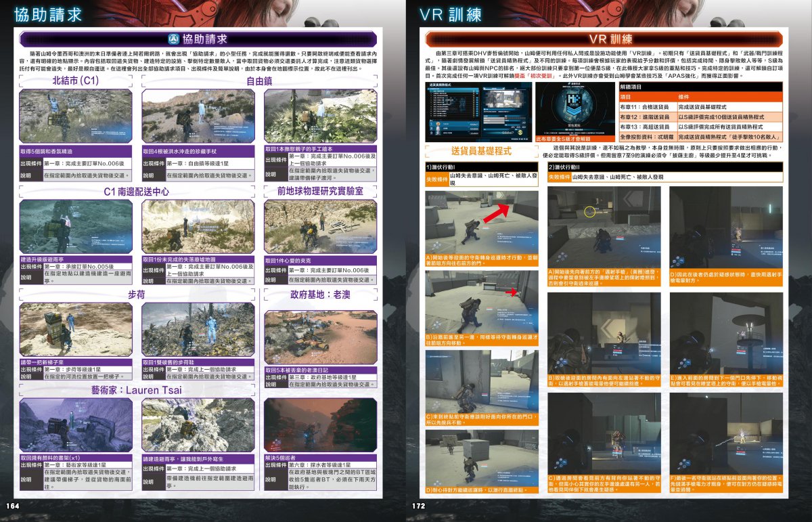The image size is (812, 522).
Task: Open the screenshot above 取回5本被丟棄的老澳日記
Action: [320, 337]
